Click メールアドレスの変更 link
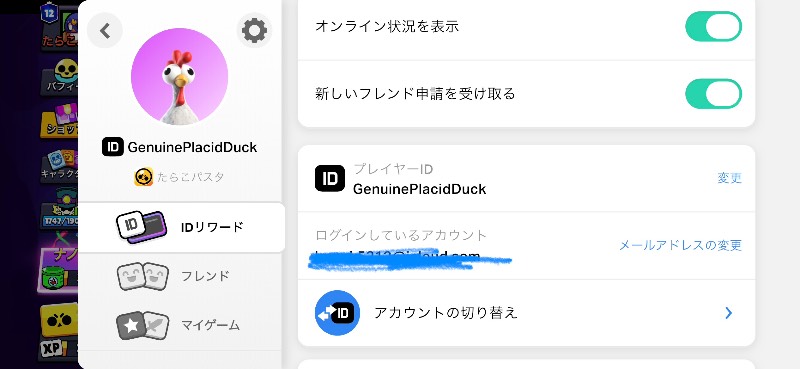 (x=680, y=245)
